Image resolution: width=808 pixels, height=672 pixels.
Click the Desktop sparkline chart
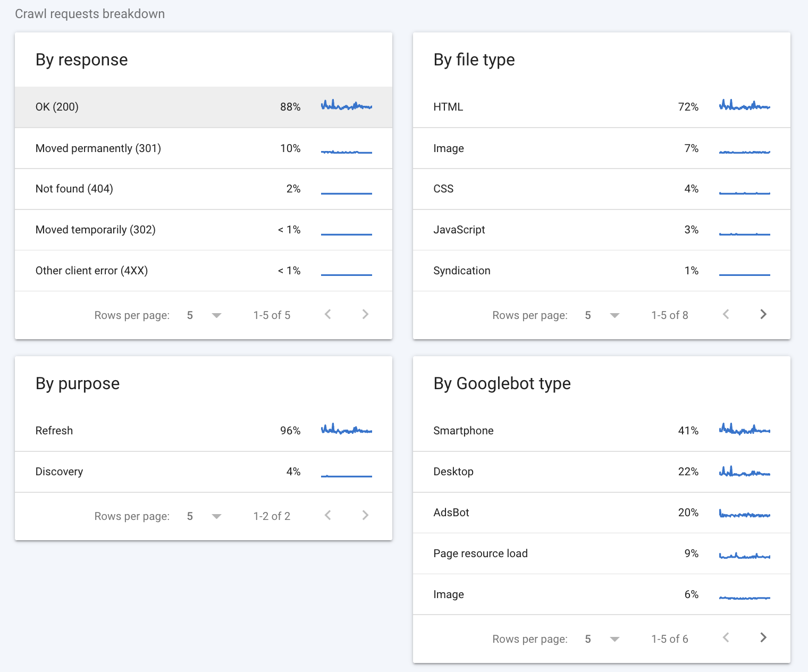pos(745,471)
